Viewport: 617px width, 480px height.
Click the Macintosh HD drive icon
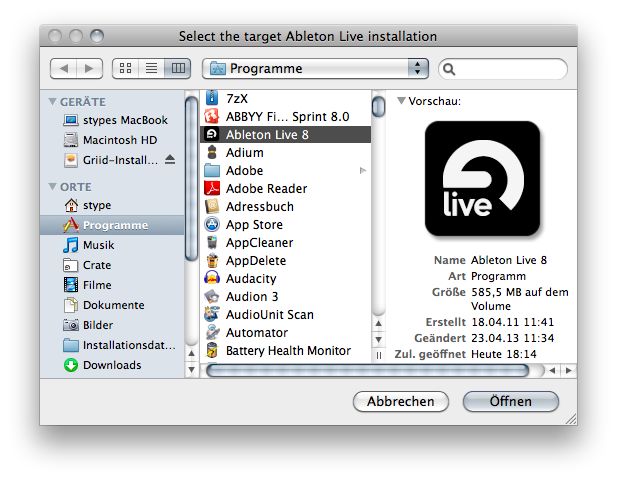71,140
